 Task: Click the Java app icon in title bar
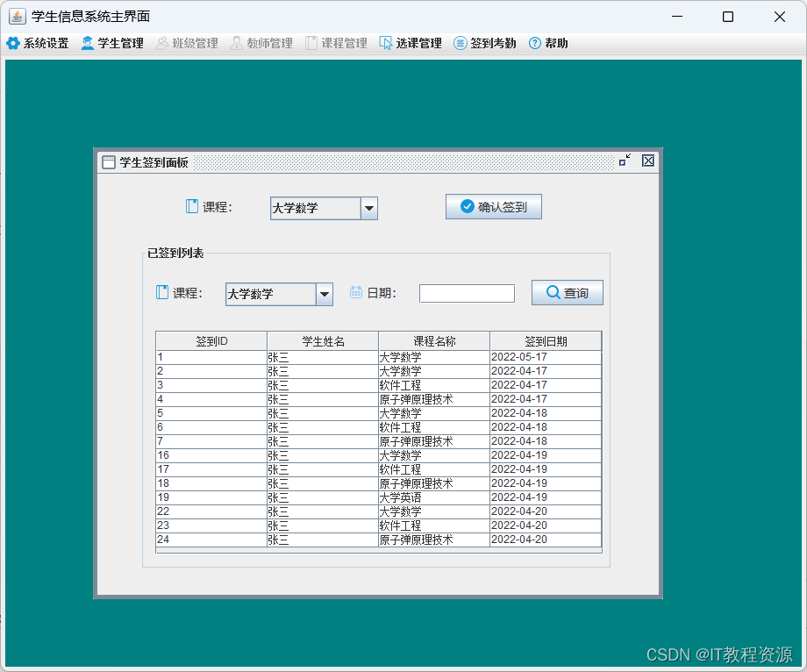pyautogui.click(x=17, y=17)
